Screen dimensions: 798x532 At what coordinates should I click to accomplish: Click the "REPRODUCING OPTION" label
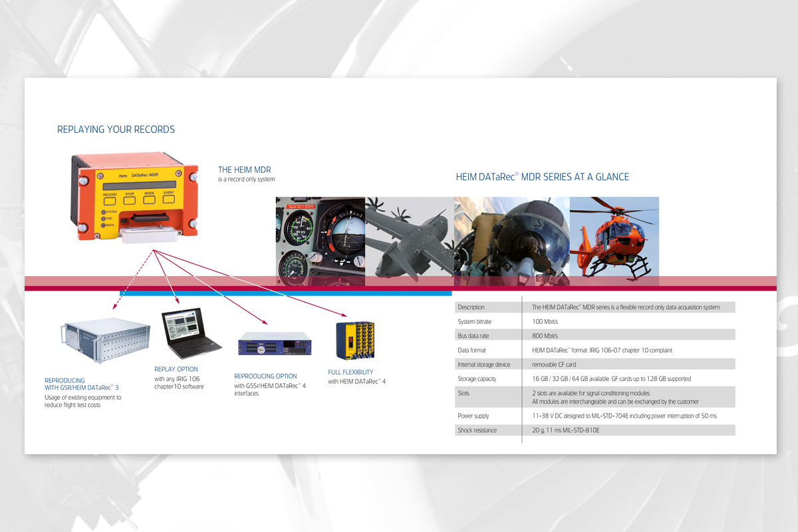pos(265,376)
